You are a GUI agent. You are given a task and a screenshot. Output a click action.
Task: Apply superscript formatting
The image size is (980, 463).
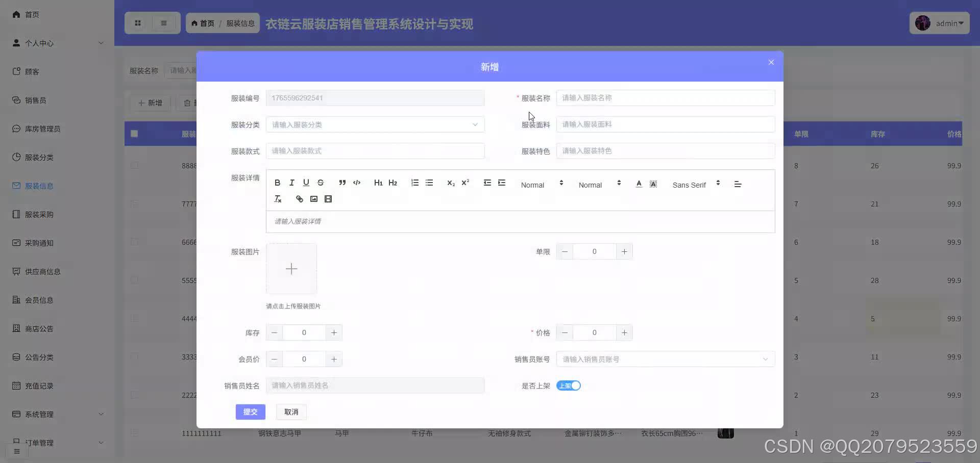pyautogui.click(x=465, y=183)
